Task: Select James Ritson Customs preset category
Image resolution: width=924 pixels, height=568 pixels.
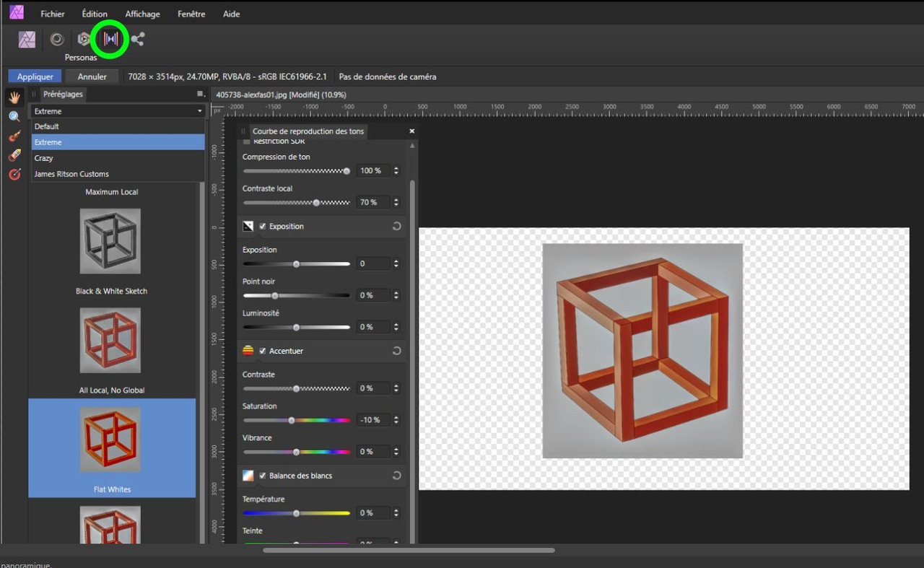Action: [71, 174]
